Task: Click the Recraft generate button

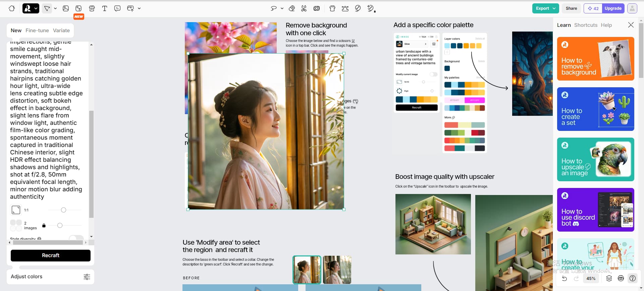Action: 51,255
